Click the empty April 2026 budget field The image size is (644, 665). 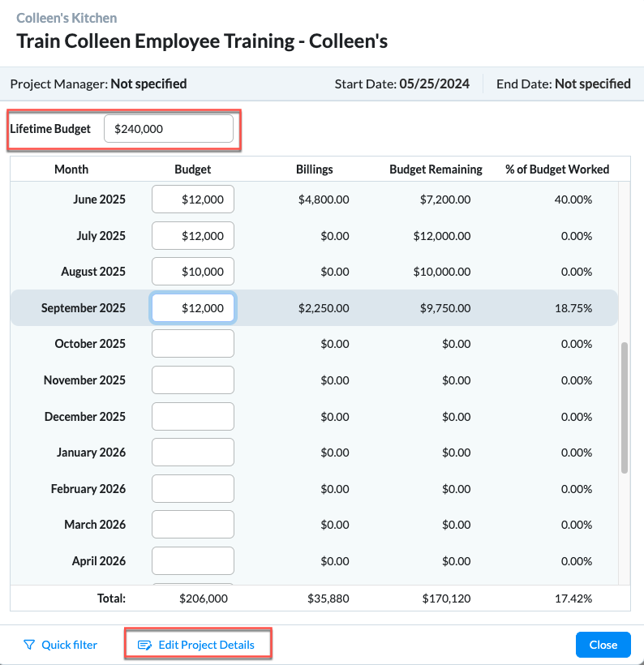193,560
